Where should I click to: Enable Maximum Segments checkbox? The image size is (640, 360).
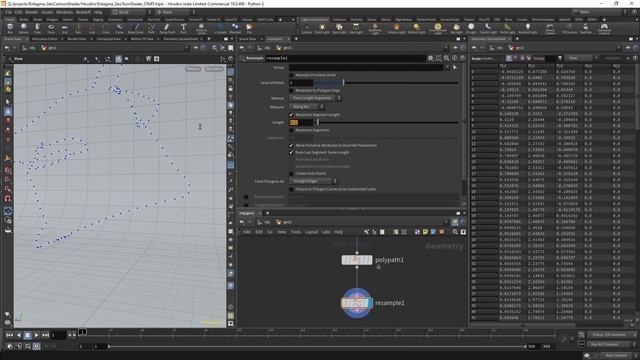click(x=291, y=130)
